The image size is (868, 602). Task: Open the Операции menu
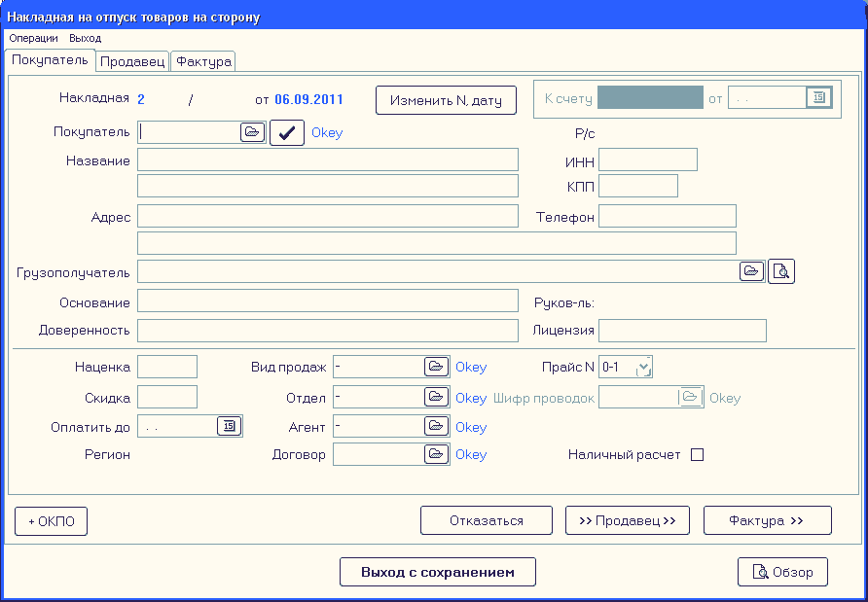click(34, 38)
